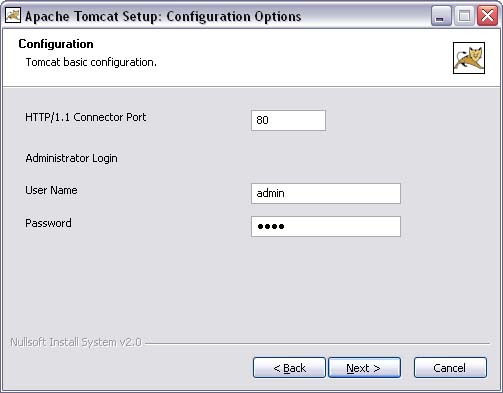Viewport: 503px width, 393px height.
Task: Close the Apache Tomcat Setup window
Action: (x=487, y=16)
